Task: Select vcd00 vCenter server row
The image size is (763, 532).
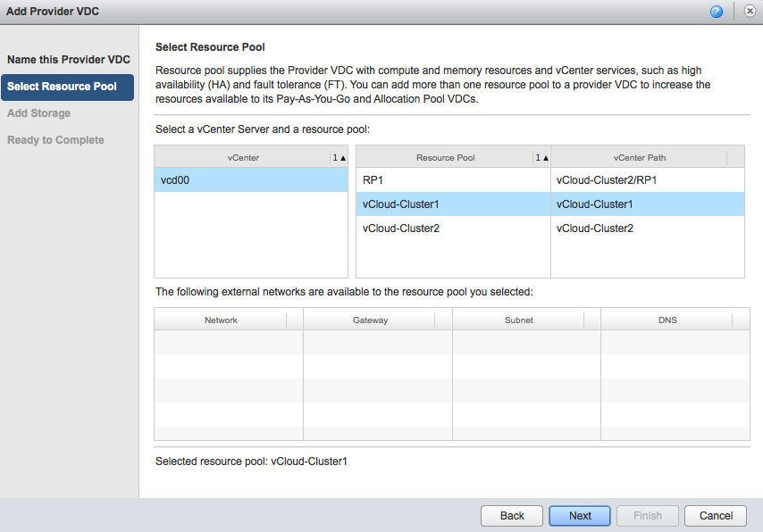Action: pyautogui.click(x=250, y=180)
